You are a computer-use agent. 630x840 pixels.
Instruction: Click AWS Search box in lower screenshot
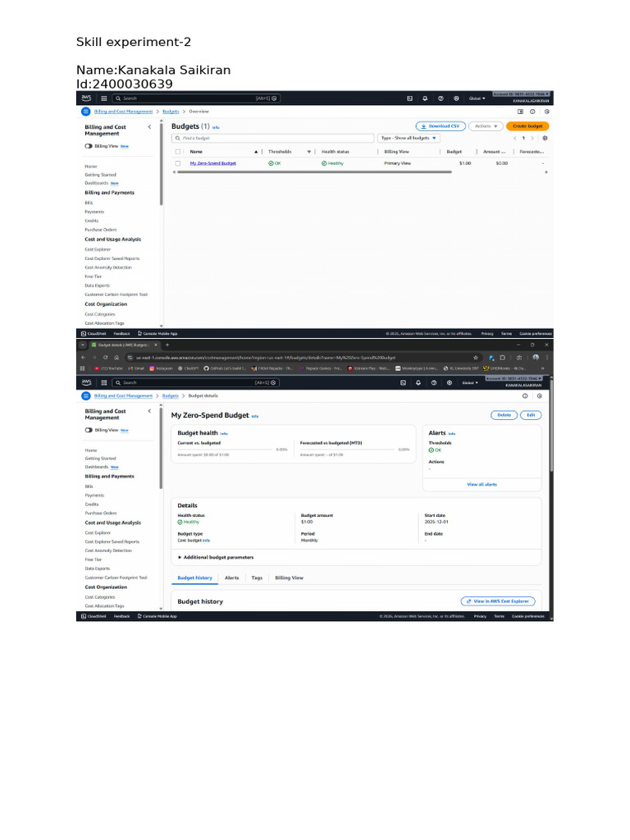click(195, 382)
